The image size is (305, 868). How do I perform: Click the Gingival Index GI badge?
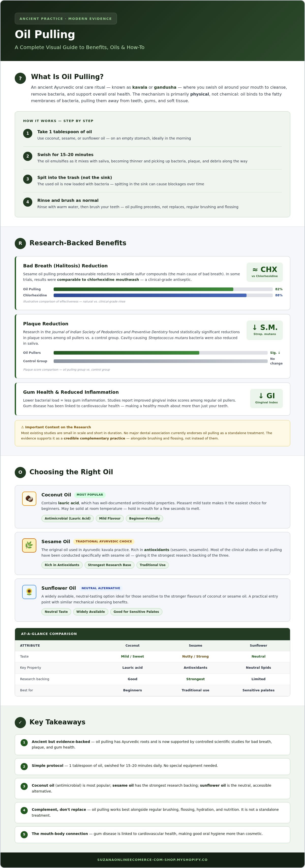point(266,399)
